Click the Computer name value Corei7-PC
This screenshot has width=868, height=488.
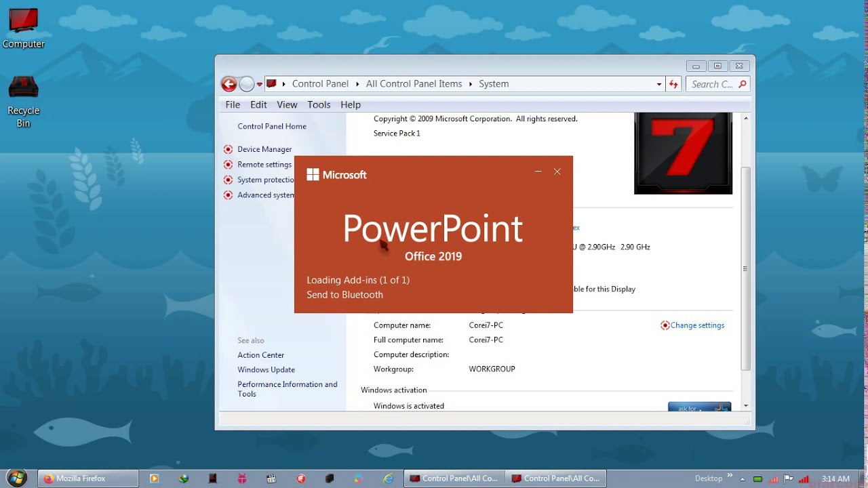(x=486, y=325)
